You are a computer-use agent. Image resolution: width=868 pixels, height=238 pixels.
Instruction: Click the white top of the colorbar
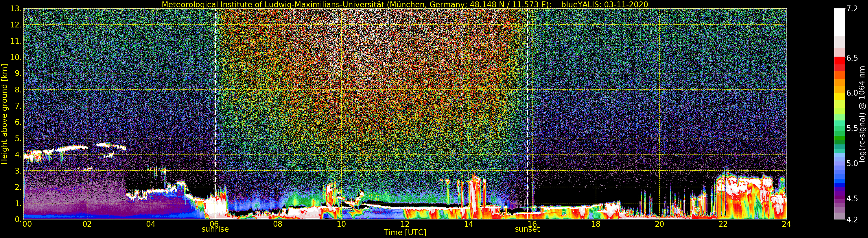tap(839, 22)
